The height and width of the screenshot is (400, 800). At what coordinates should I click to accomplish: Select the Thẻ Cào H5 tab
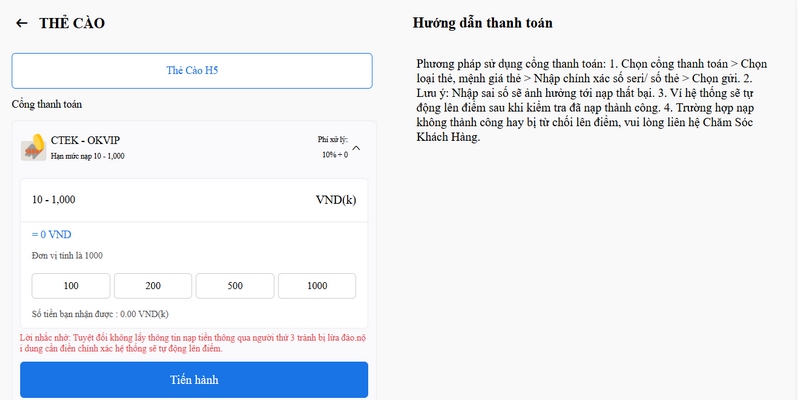click(x=192, y=71)
